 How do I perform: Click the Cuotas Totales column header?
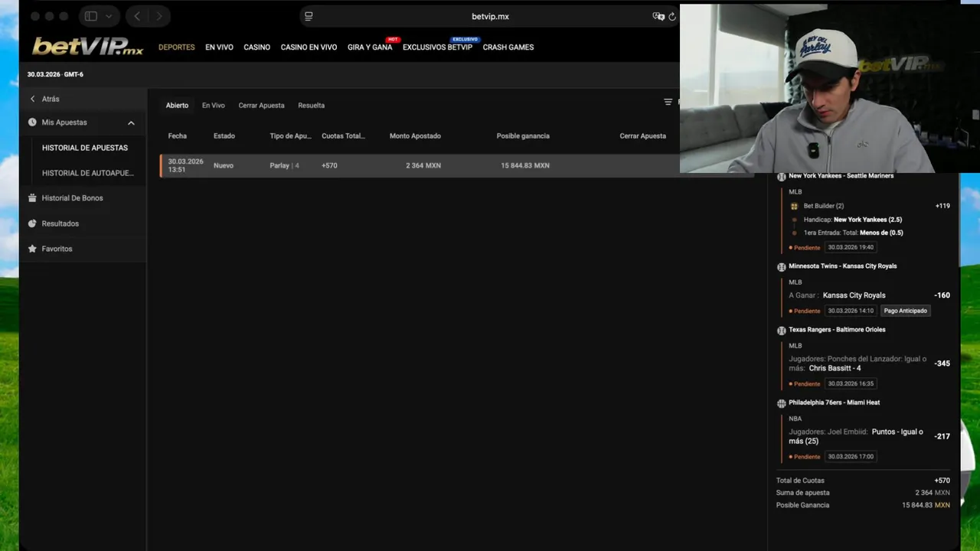(x=344, y=136)
